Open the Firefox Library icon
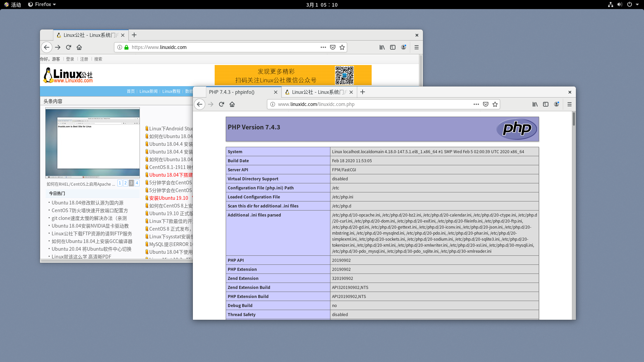The image size is (644, 362). [x=535, y=104]
